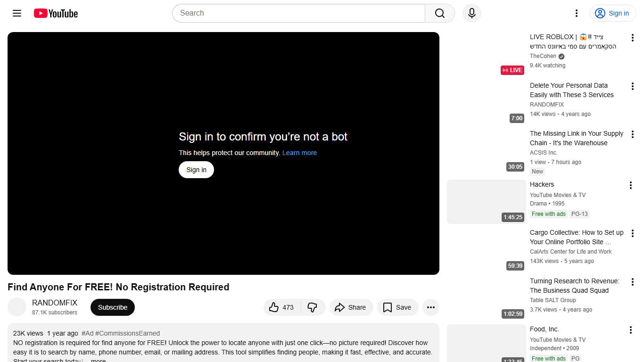Image resolution: width=644 pixels, height=362 pixels.
Task: Run a search using the magnifier icon
Action: tap(438, 13)
